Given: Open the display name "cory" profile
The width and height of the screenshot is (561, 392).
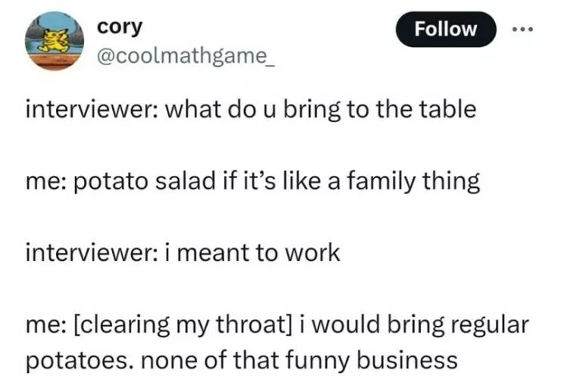Looking at the screenshot, I should (120, 27).
